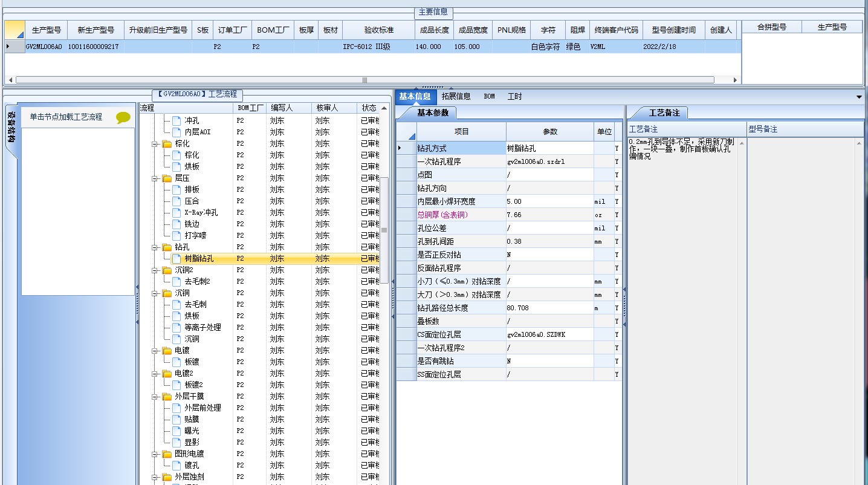
Task: Collapse the 电镀2 tree node
Action: (x=155, y=374)
